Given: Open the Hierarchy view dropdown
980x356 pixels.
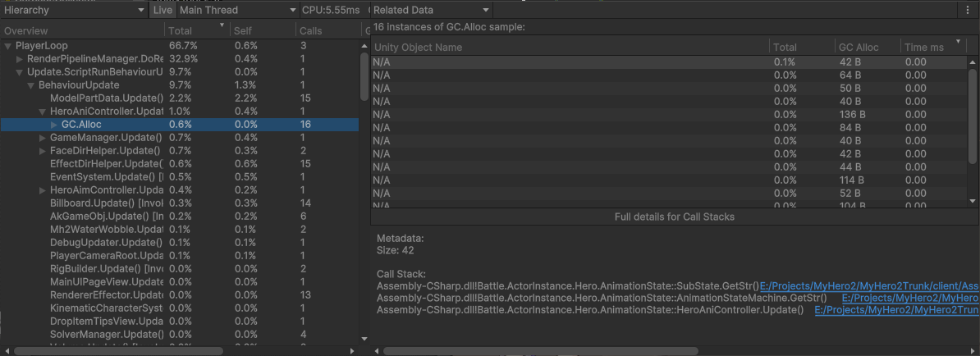Looking at the screenshot, I should click(74, 10).
